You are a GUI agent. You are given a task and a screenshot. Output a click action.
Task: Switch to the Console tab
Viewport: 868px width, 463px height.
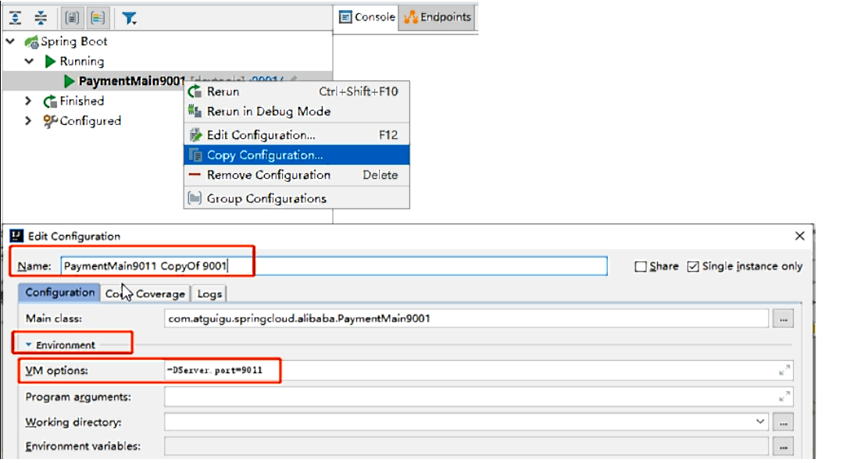366,17
